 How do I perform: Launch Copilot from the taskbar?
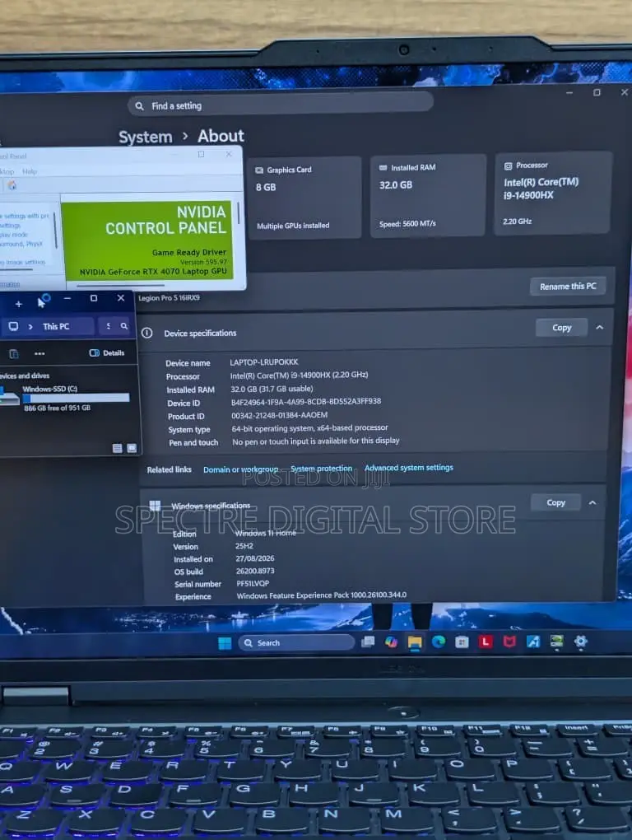[391, 642]
